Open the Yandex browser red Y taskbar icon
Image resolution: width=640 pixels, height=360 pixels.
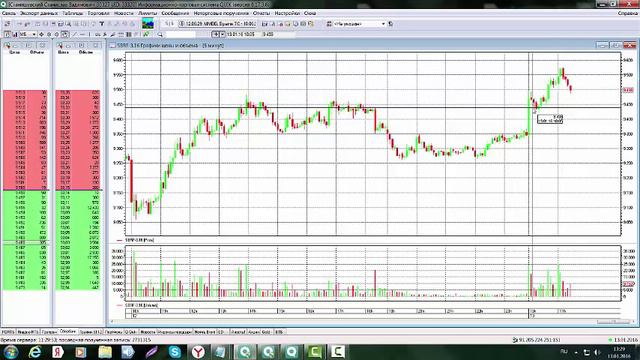(198, 352)
